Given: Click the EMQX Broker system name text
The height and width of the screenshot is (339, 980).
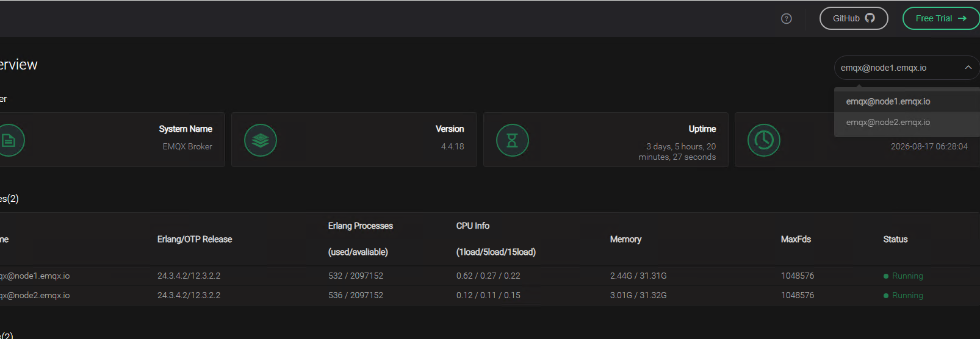Looking at the screenshot, I should pos(187,146).
